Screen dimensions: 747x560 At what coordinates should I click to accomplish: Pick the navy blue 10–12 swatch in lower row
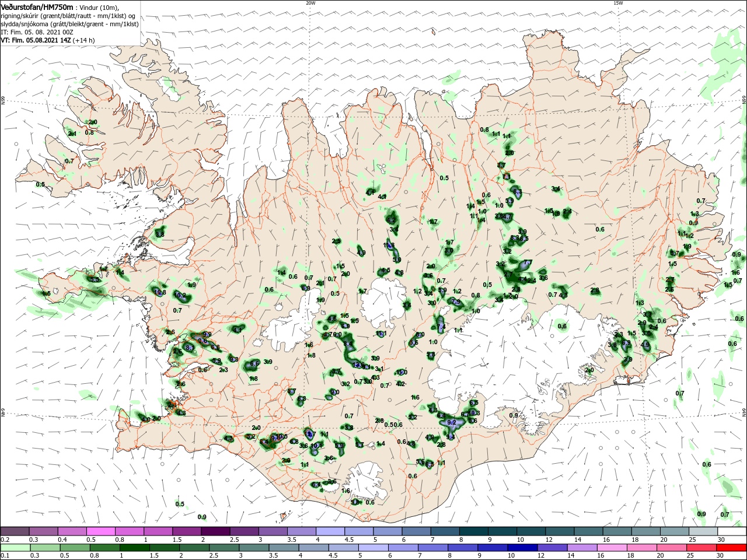point(522,548)
